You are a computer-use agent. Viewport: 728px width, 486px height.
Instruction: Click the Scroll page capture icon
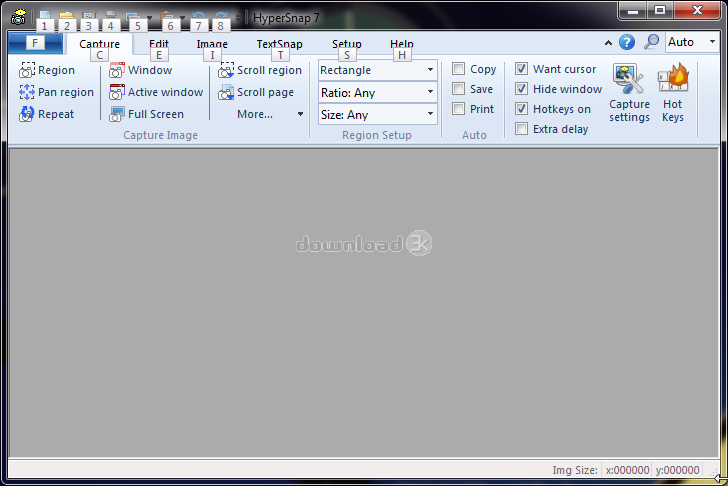pos(226,92)
